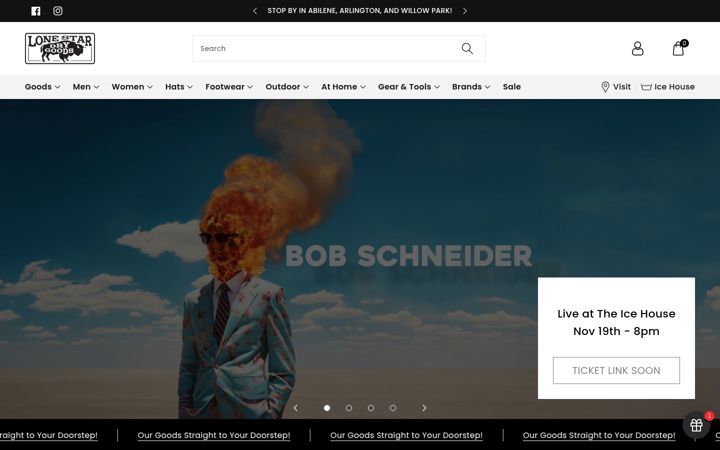Screen dimensions: 720x450
Task: Show previous announcement bar message
Action: pyautogui.click(x=255, y=11)
